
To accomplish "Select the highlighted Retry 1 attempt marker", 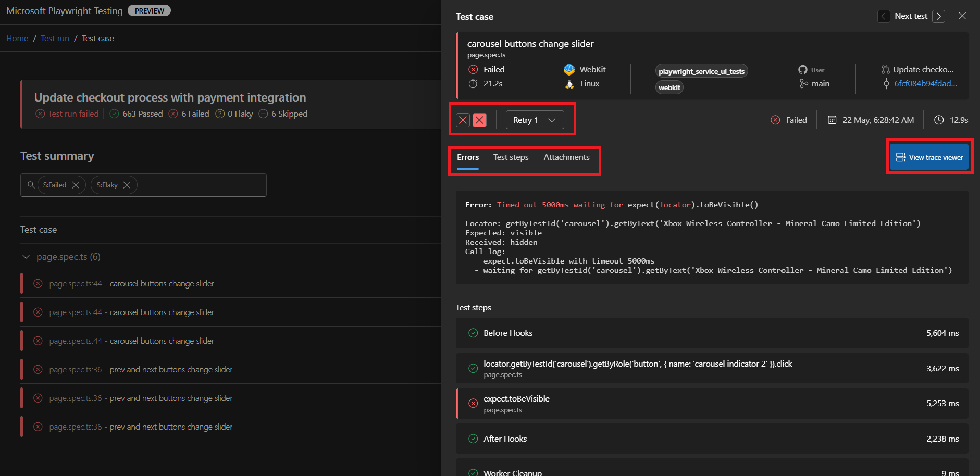I will pos(479,120).
